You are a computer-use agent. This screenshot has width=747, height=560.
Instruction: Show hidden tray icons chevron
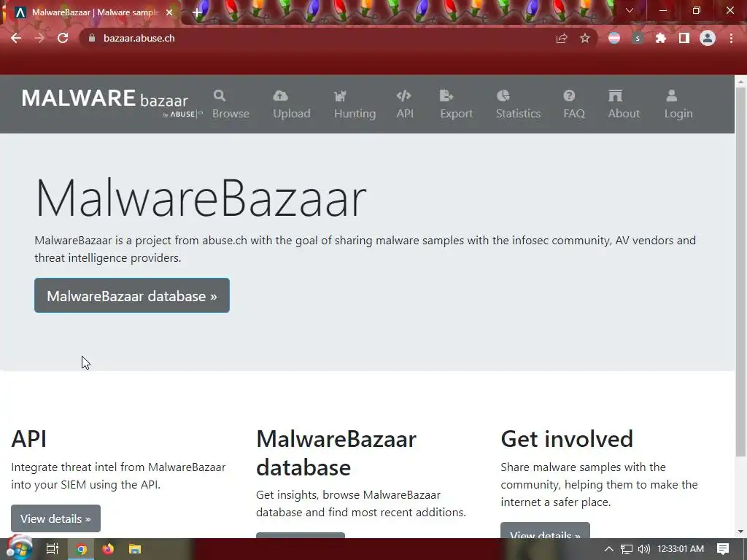(609, 549)
